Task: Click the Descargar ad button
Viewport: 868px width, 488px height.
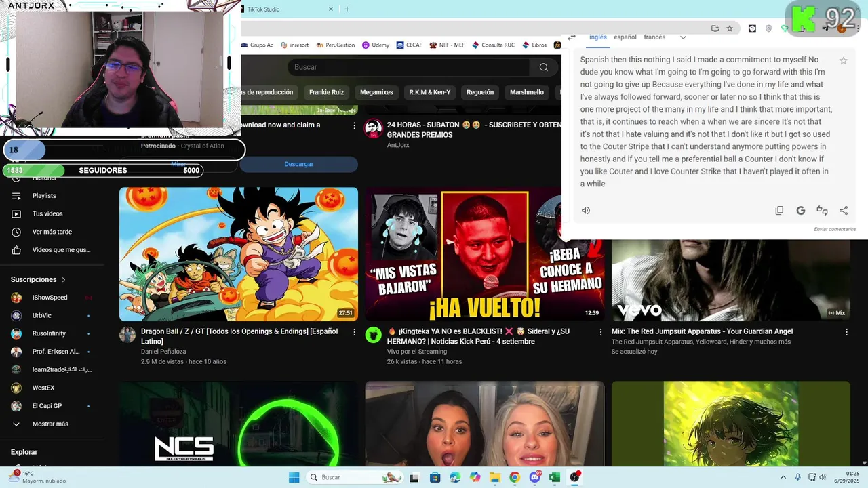Action: pyautogui.click(x=298, y=164)
